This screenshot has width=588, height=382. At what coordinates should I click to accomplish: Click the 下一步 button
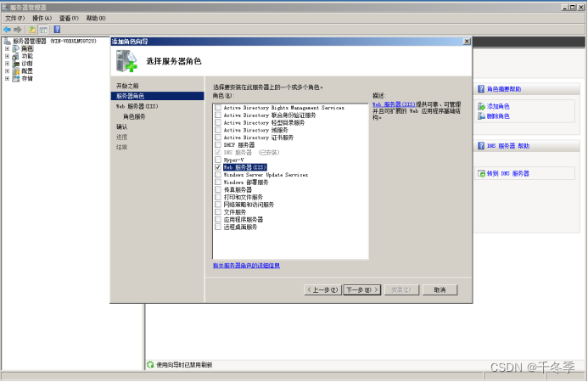(x=362, y=289)
